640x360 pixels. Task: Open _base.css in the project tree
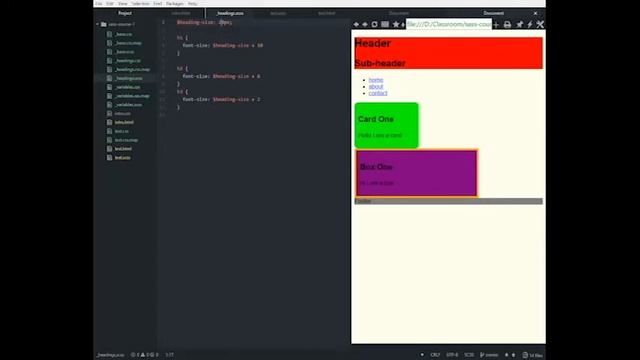click(x=123, y=34)
